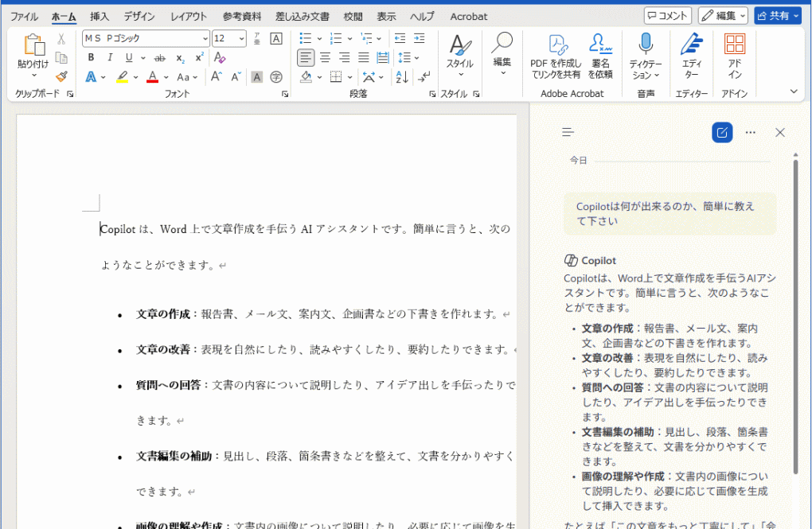Start a new Copilot chat
Screen dimensions: 812x529
722,133
